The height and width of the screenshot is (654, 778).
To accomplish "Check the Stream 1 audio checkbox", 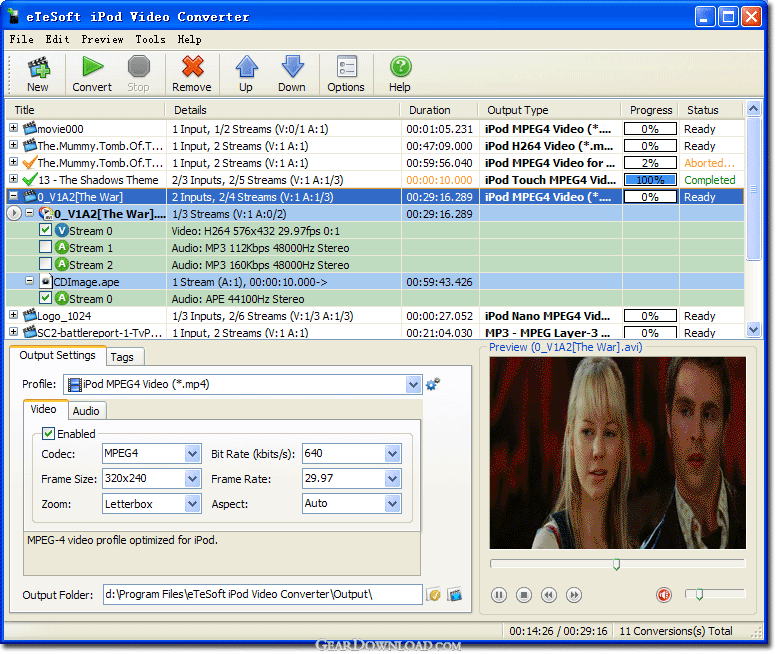I will click(46, 248).
